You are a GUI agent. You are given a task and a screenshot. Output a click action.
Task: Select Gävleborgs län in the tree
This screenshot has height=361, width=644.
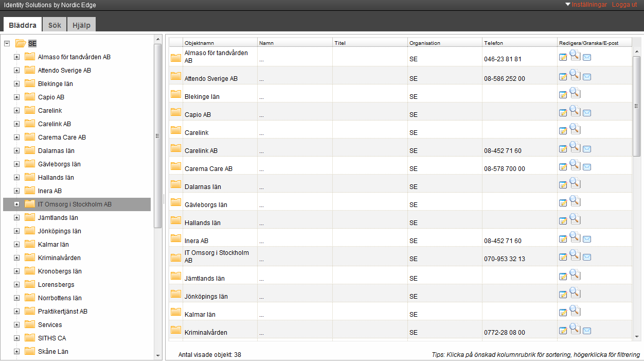pos(59,164)
